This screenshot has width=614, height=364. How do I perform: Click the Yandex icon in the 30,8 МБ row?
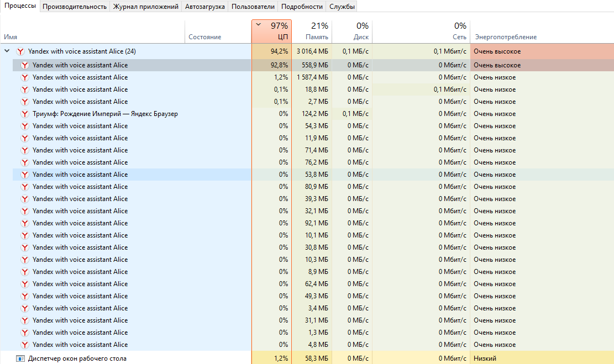pyautogui.click(x=25, y=247)
